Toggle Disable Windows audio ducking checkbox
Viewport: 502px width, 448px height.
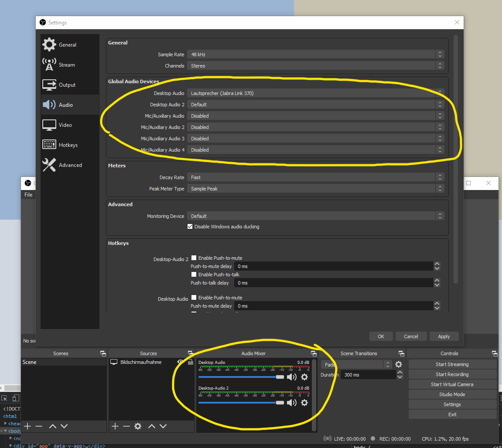click(x=190, y=227)
